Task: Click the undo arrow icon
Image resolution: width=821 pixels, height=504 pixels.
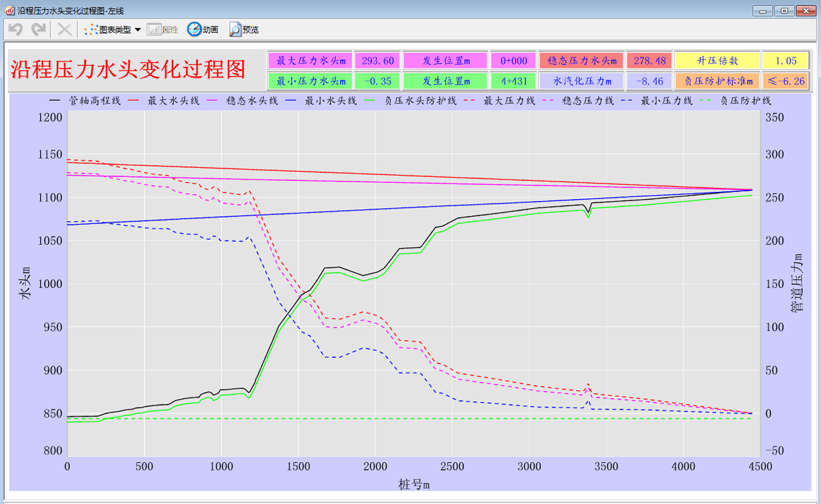Action: (x=16, y=30)
